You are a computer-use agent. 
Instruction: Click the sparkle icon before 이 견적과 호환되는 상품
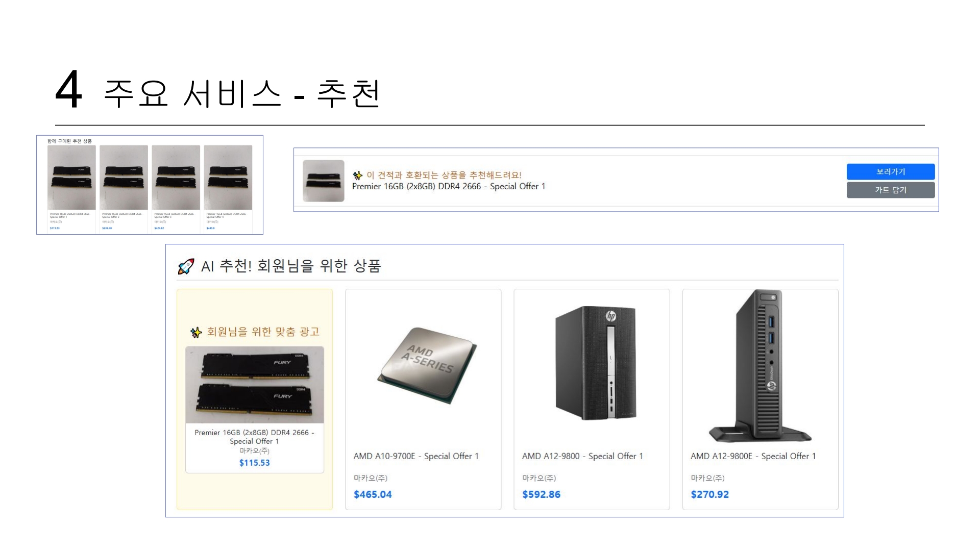tap(358, 176)
